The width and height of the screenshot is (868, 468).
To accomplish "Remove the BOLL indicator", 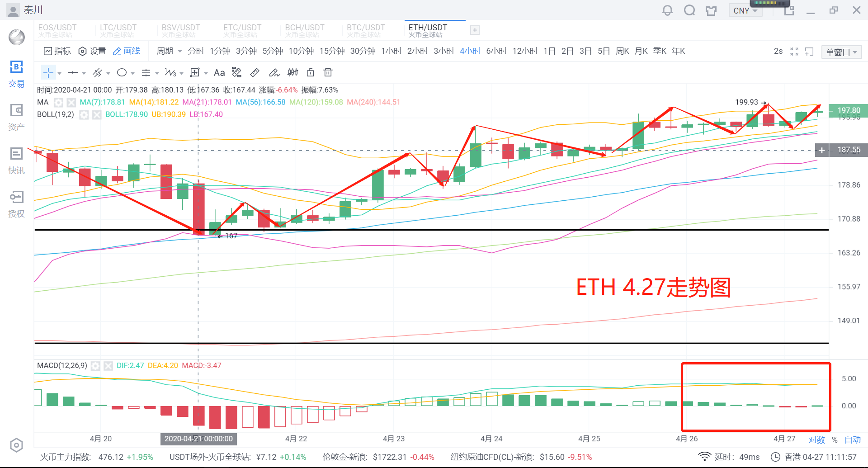I will (x=96, y=114).
